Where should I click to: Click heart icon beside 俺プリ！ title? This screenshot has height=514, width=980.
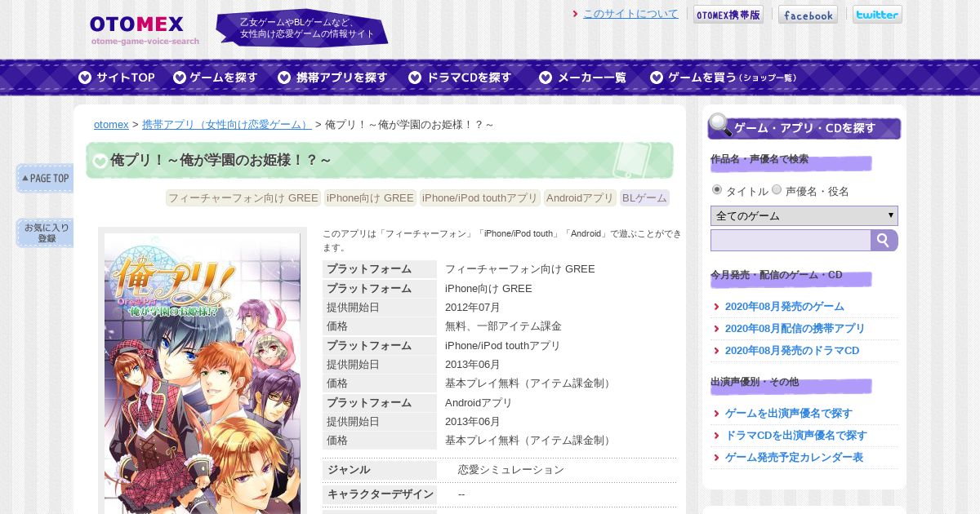point(100,161)
